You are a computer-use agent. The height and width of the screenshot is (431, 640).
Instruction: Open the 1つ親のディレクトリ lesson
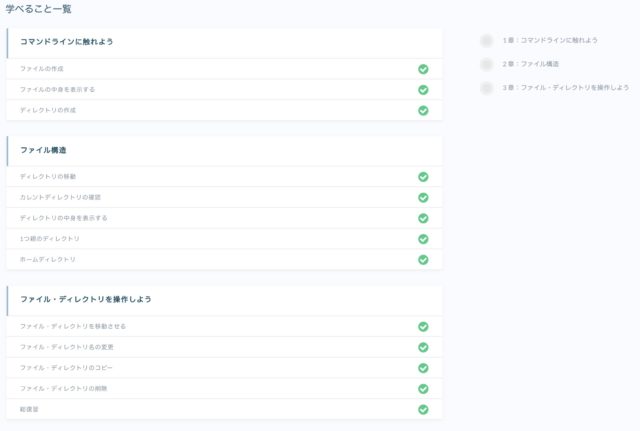[x=50, y=239]
